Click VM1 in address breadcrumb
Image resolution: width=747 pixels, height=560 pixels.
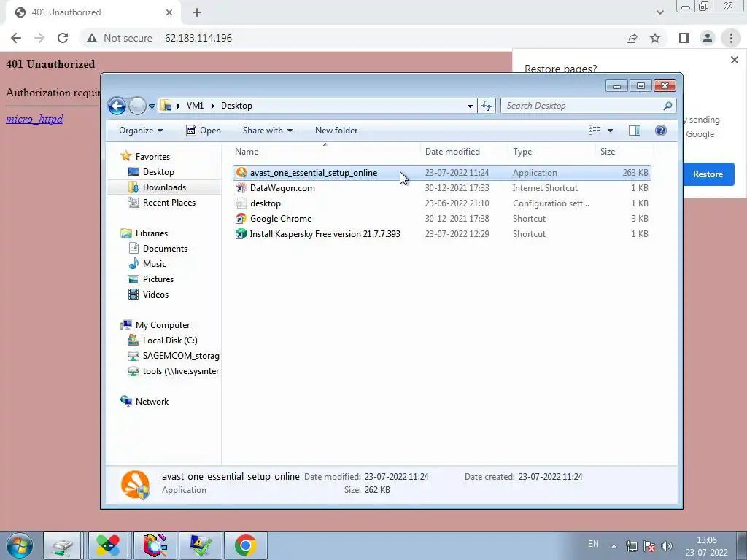coord(195,106)
